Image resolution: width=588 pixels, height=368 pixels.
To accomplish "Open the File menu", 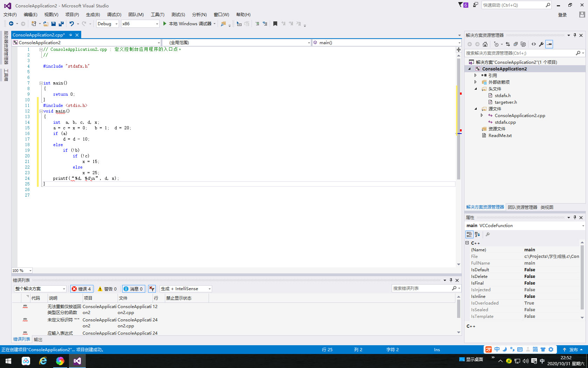I will pyautogui.click(x=10, y=14).
